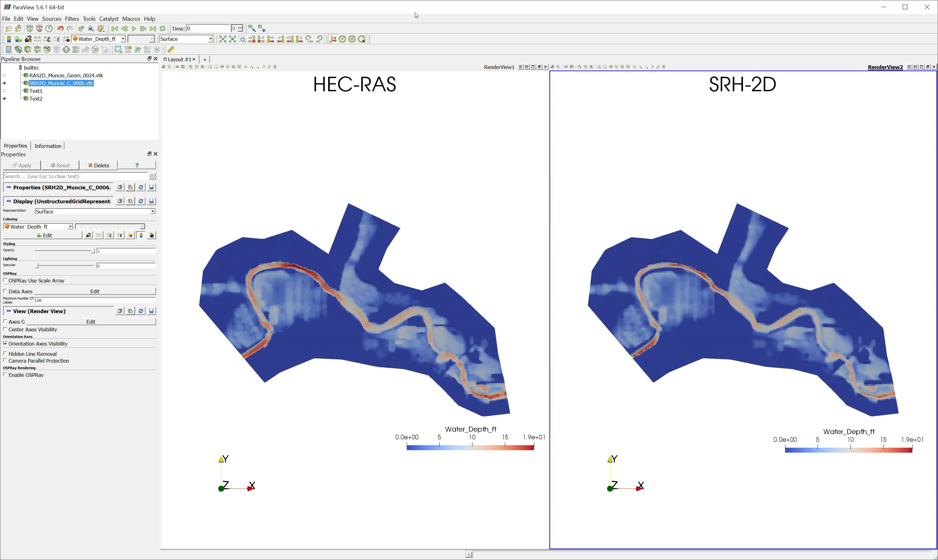This screenshot has width=938, height=560.
Task: Open the Catalyst menu
Action: [x=109, y=19]
